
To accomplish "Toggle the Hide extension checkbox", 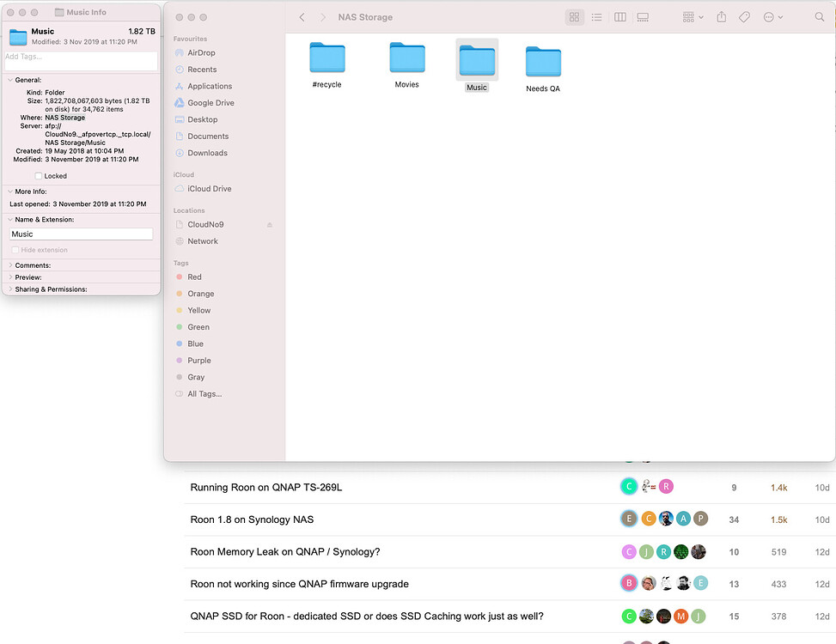I will coord(15,250).
